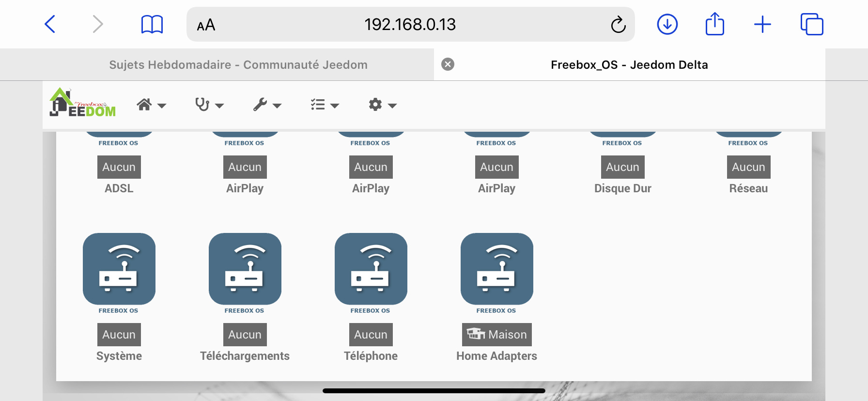Expand the wrench tools dropdown menu

[267, 105]
